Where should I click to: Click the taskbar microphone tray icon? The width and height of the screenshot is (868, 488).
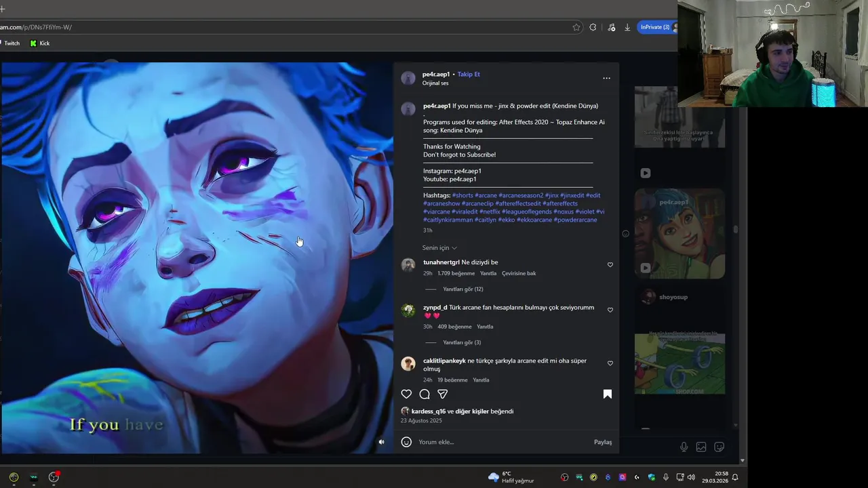point(666,477)
